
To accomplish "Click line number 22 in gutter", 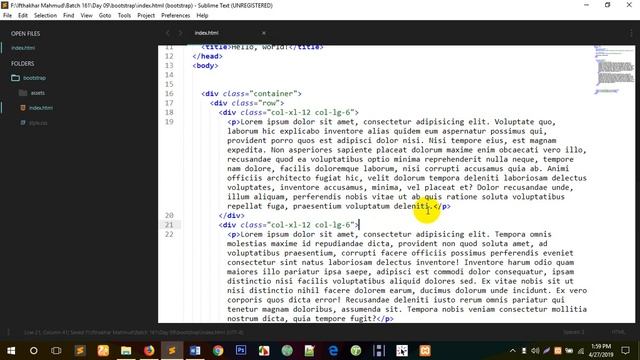I will [x=169, y=234].
